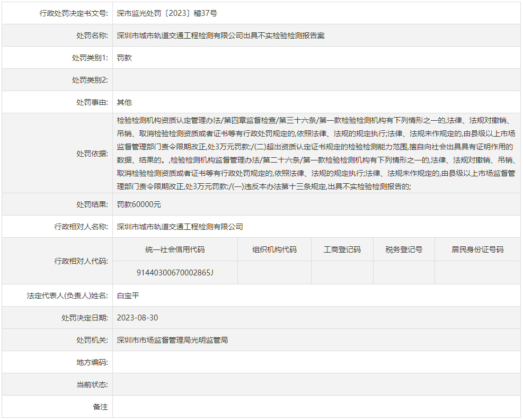Select the 法定代表人(负责人)姓名 label

[67, 296]
